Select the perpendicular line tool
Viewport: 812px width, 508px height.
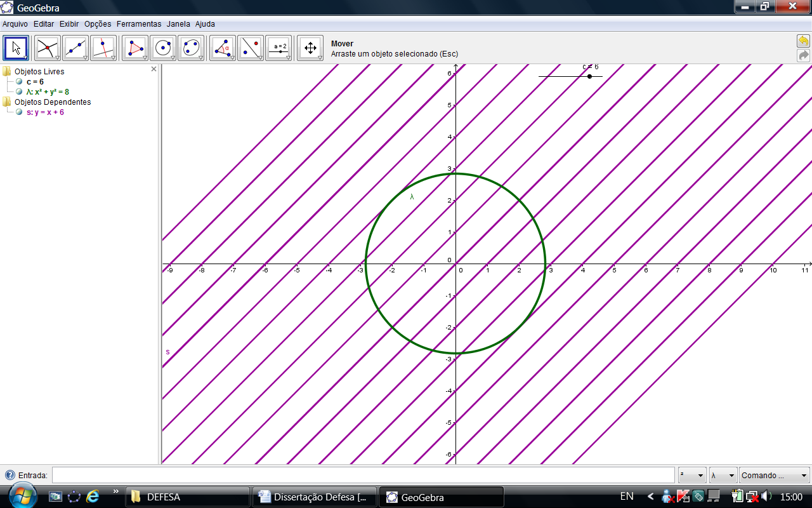tap(103, 48)
